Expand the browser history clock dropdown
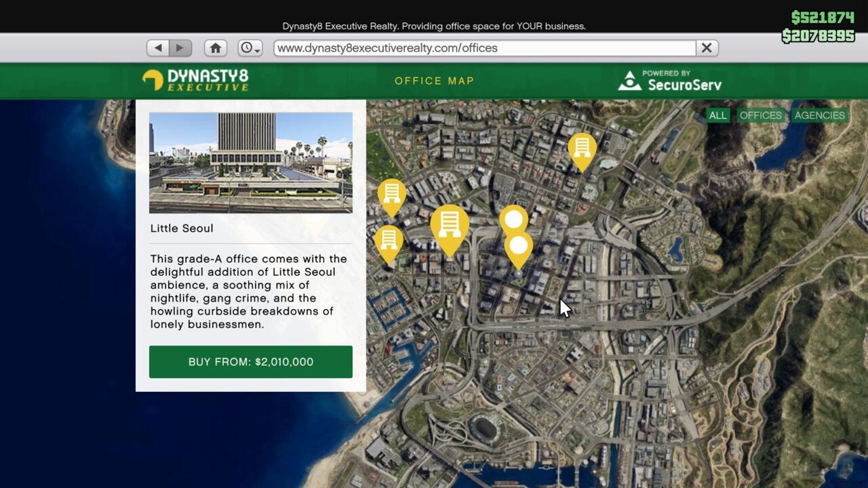Image resolution: width=868 pixels, height=488 pixels. [250, 48]
